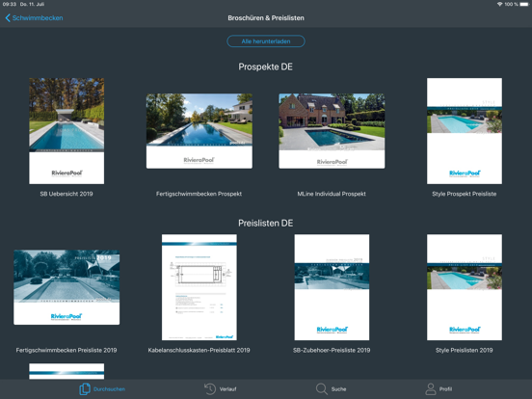Open MLine Individual Prospekt thumbnail
Viewport: 532px width, 399px height.
coord(332,131)
